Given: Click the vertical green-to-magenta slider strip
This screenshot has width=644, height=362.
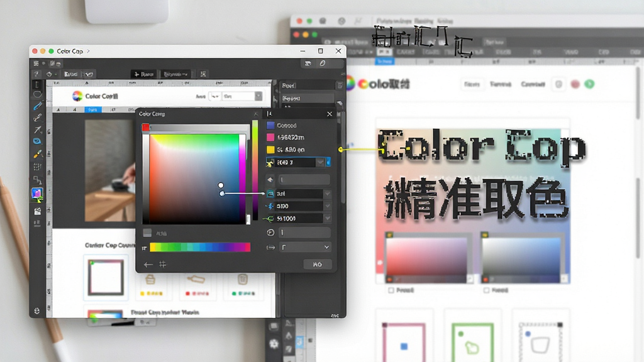Looking at the screenshot, I should 255,170.
